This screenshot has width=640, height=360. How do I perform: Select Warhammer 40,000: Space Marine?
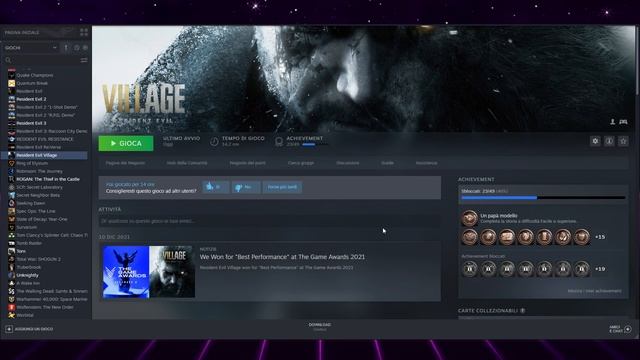point(52,299)
